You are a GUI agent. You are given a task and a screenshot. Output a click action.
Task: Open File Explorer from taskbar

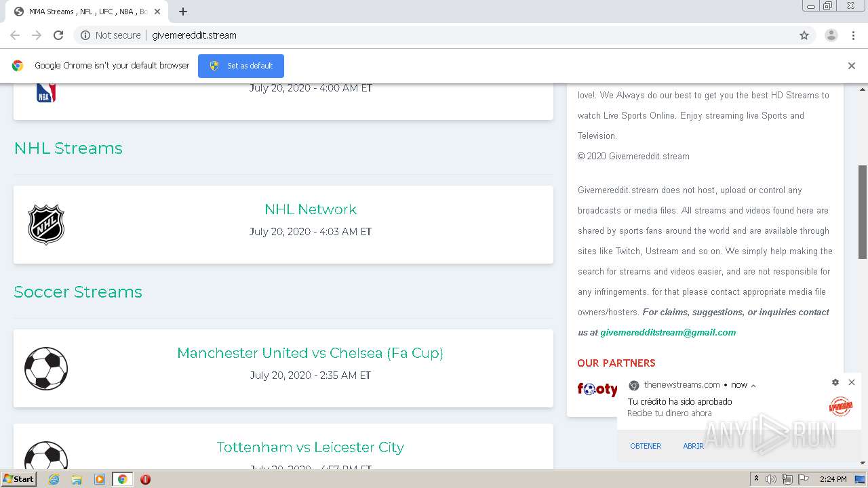click(77, 479)
